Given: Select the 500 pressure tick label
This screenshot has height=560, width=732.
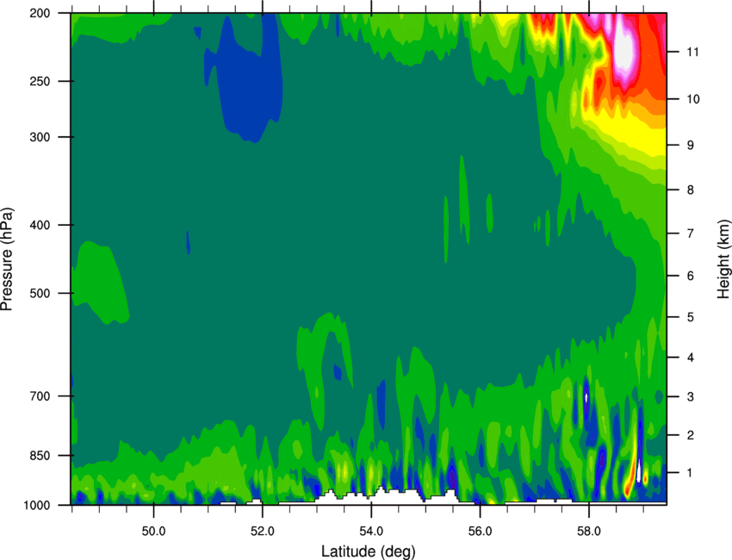Looking at the screenshot, I should click(40, 293).
